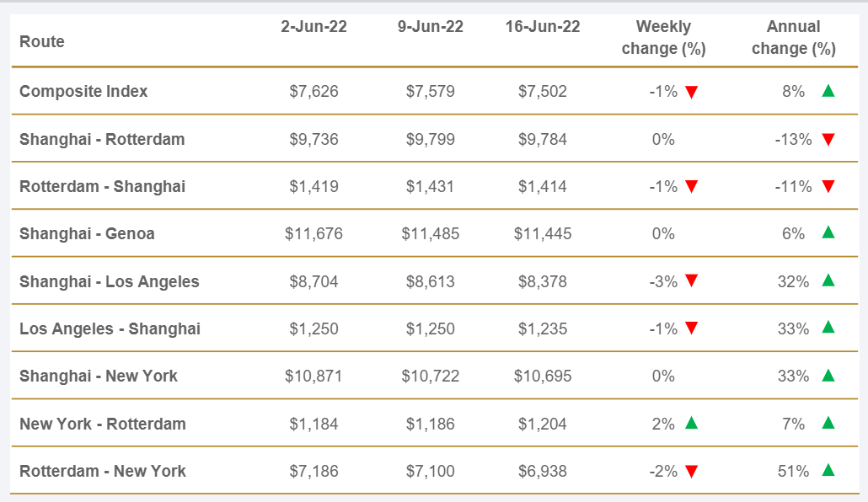The image size is (868, 502).
Task: Select the Rotterdam - New York route label
Action: [103, 471]
